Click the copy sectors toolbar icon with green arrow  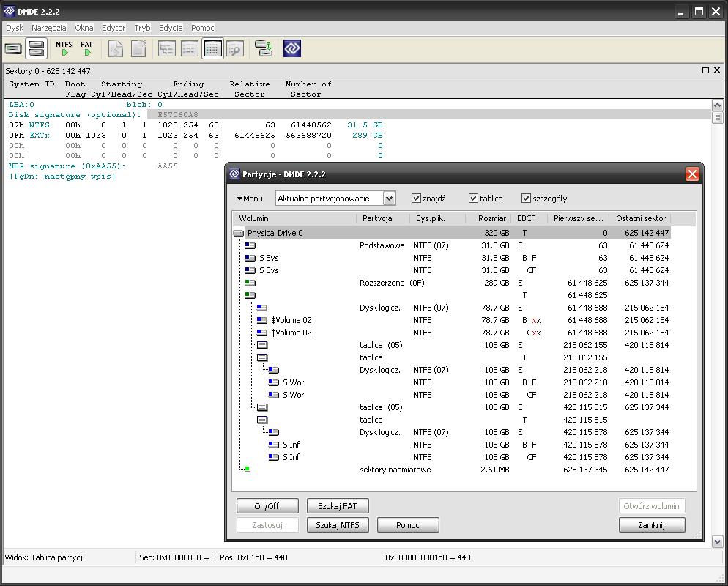(x=263, y=48)
